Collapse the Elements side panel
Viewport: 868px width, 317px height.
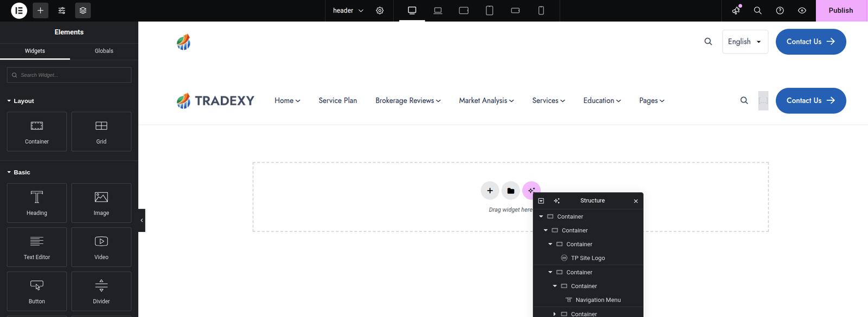pyautogui.click(x=142, y=221)
